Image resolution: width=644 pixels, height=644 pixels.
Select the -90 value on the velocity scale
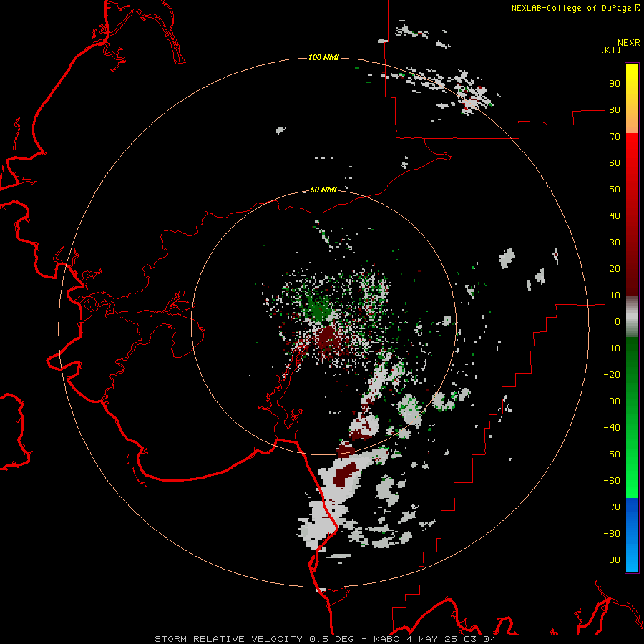point(612,560)
